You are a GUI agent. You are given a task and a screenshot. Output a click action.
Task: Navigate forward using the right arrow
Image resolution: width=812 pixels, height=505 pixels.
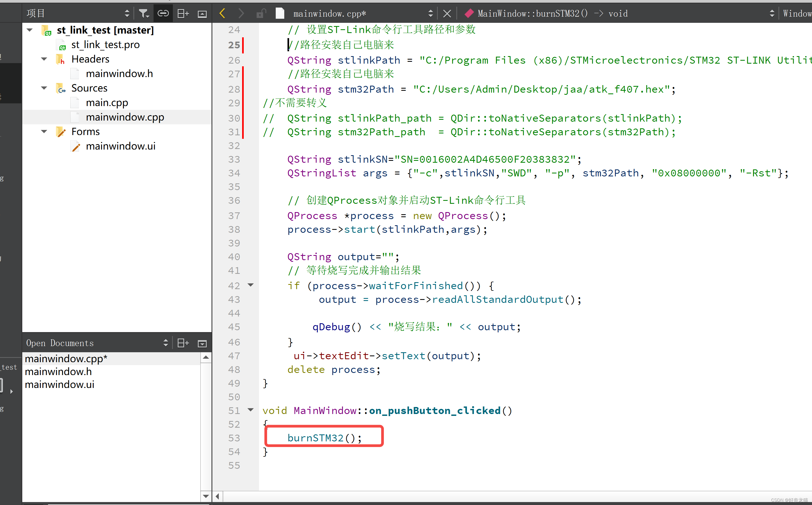click(241, 13)
